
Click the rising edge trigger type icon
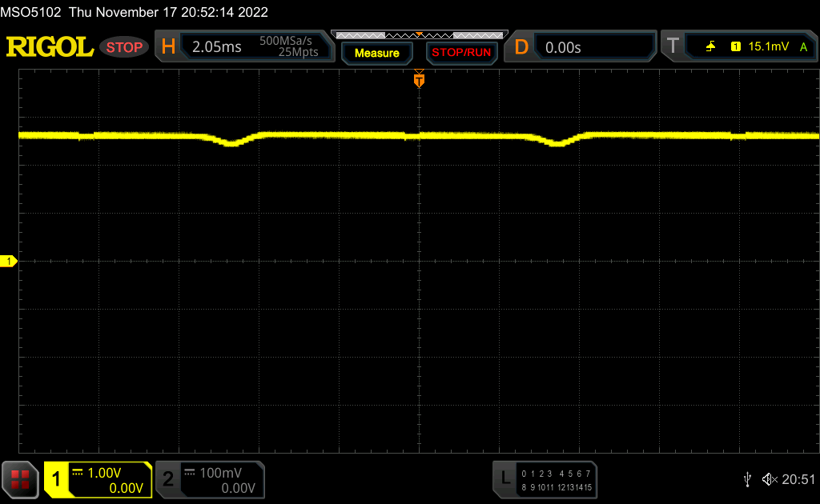[710, 47]
